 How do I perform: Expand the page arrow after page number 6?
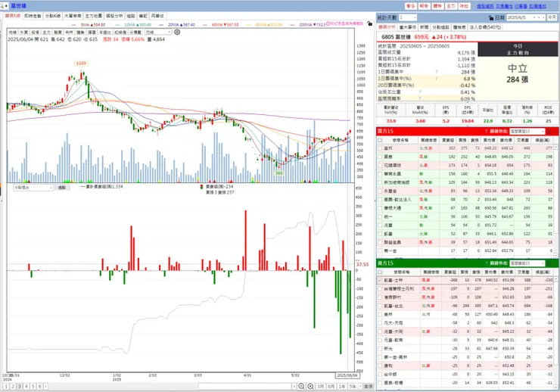pos(45,386)
